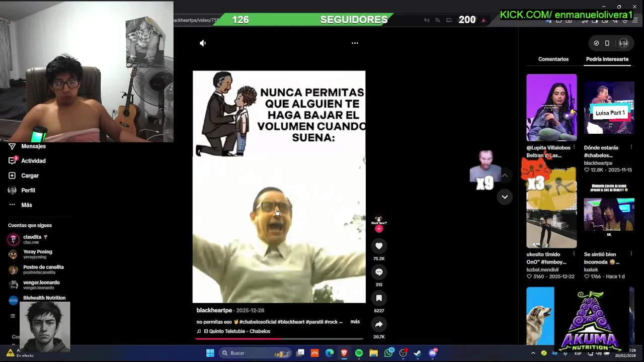Click the luakek author name
The image size is (644, 362).
point(591,270)
